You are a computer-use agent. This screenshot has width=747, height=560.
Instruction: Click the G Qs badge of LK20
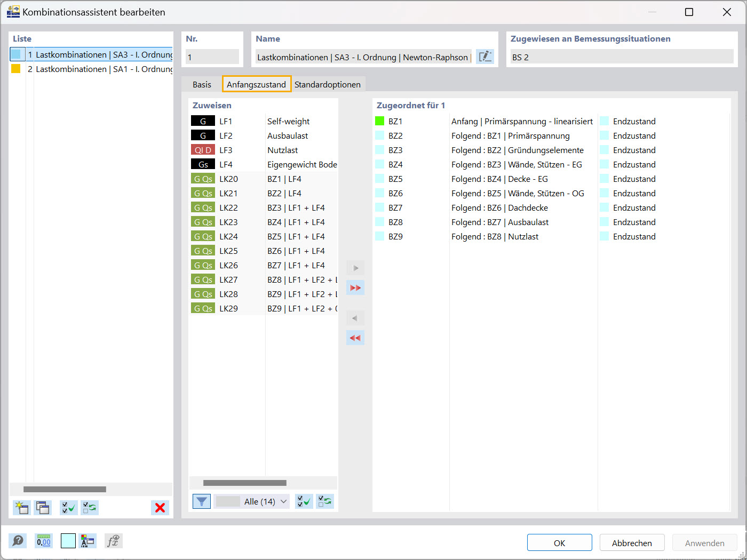point(203,179)
